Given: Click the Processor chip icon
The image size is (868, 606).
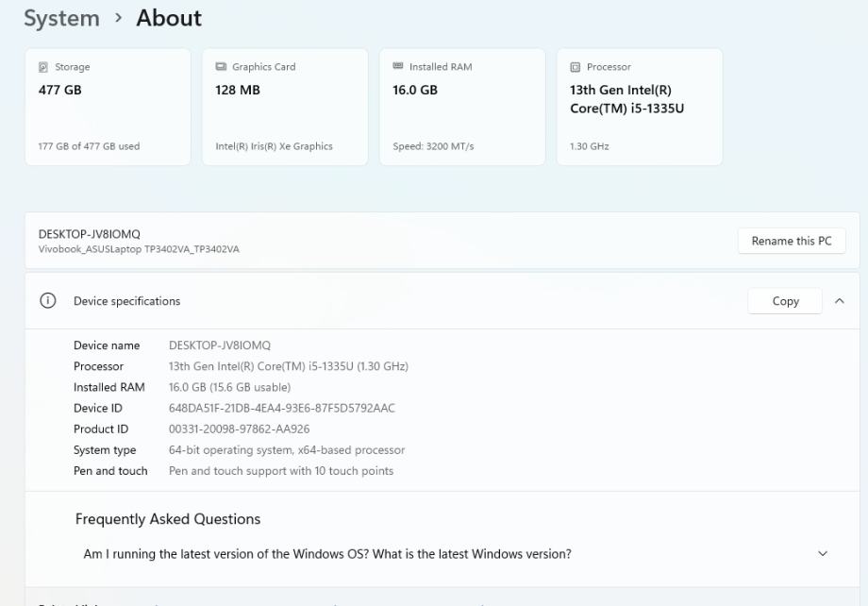Looking at the screenshot, I should pyautogui.click(x=576, y=67).
